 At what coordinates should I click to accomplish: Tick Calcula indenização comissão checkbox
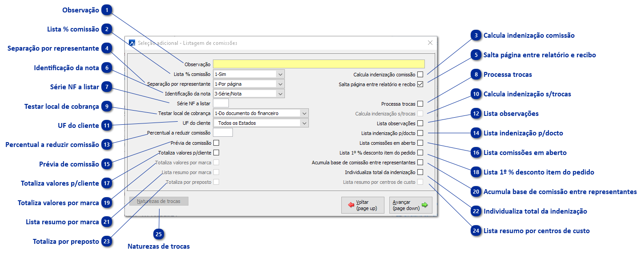pos(420,75)
